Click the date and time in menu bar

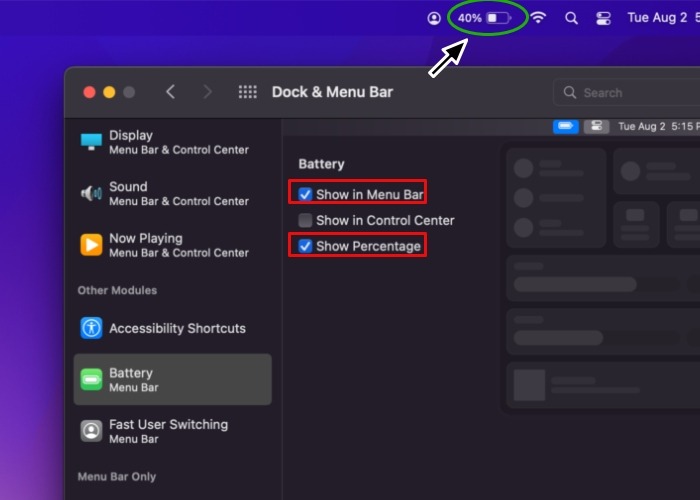click(662, 18)
